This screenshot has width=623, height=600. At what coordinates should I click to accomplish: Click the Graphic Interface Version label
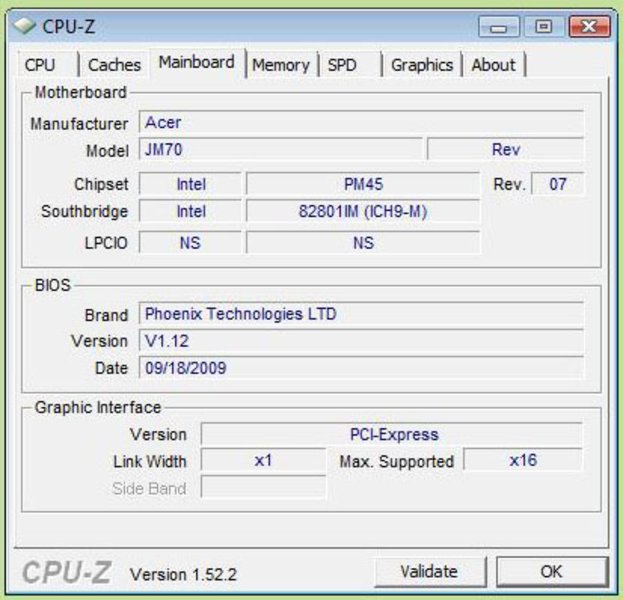pyautogui.click(x=158, y=434)
